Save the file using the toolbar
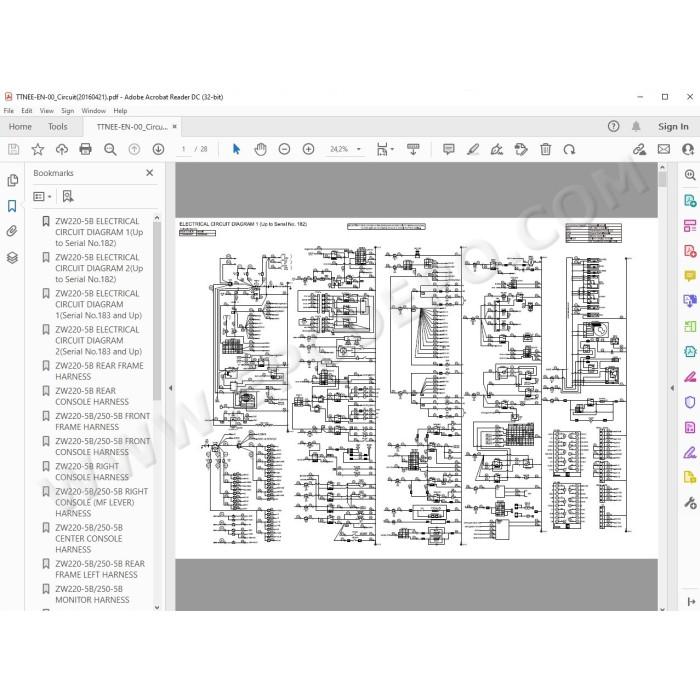The height and width of the screenshot is (700, 700). [x=14, y=149]
